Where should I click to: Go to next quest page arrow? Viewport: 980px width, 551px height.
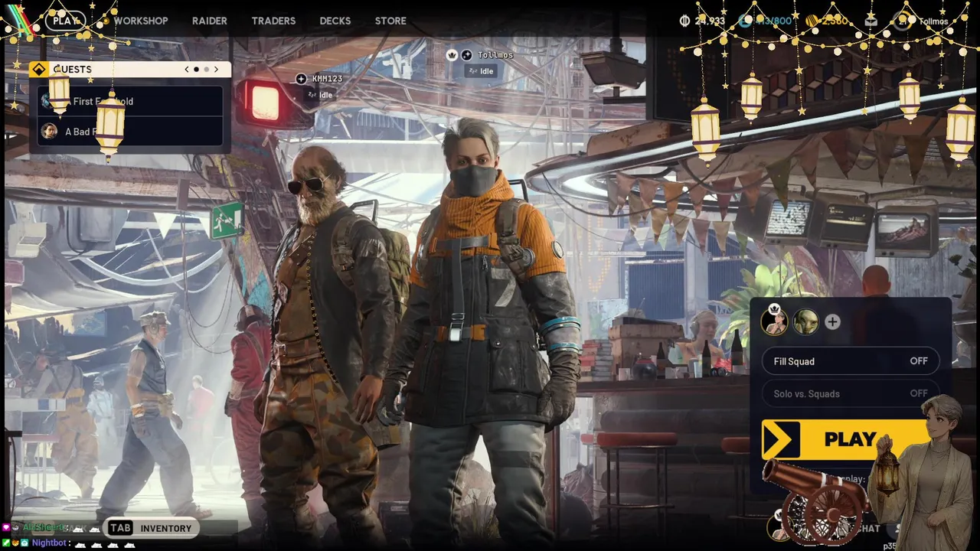point(216,69)
